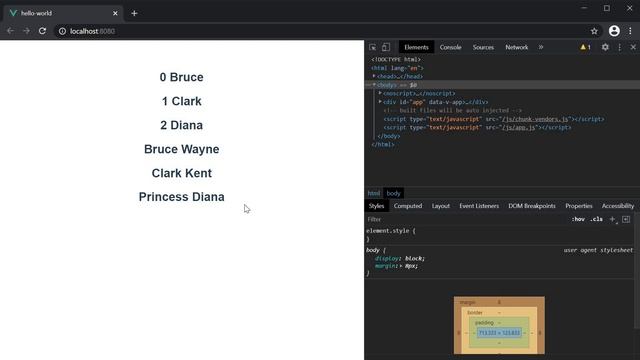This screenshot has width=640, height=360.
Task: Open the Chrome three-dot menu
Action: point(630,31)
